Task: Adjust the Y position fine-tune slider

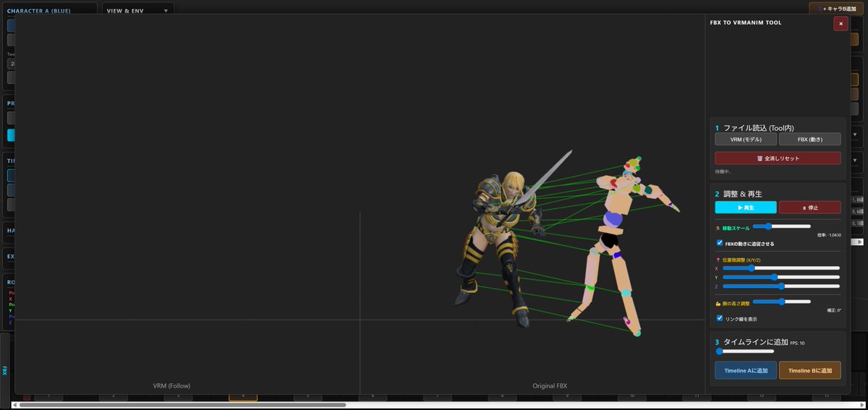Action: tap(781, 277)
